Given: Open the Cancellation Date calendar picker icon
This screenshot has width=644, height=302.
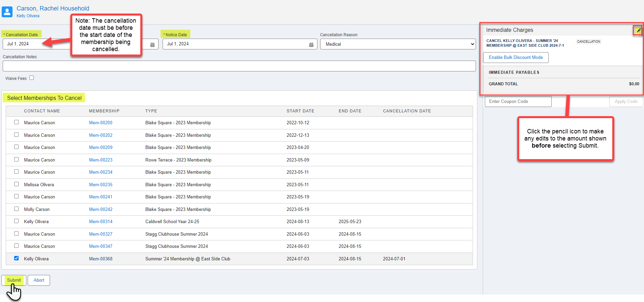Looking at the screenshot, I should click(x=152, y=45).
